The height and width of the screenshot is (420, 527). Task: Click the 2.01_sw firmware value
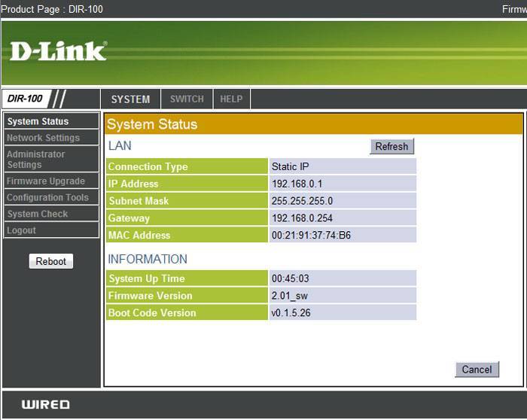pyautogui.click(x=343, y=296)
